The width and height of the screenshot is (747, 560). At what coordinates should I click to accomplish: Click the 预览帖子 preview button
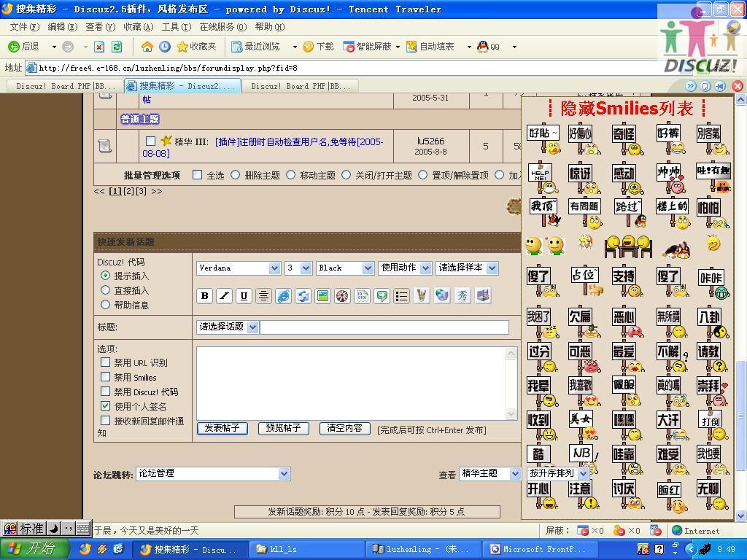(x=284, y=429)
